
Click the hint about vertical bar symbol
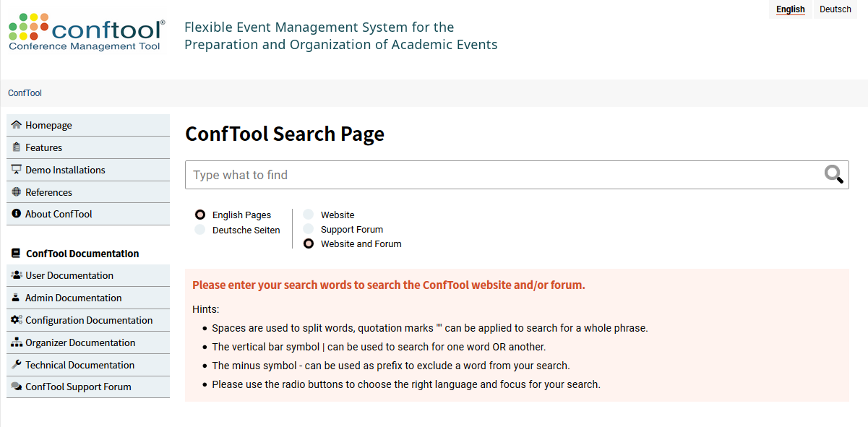(379, 347)
